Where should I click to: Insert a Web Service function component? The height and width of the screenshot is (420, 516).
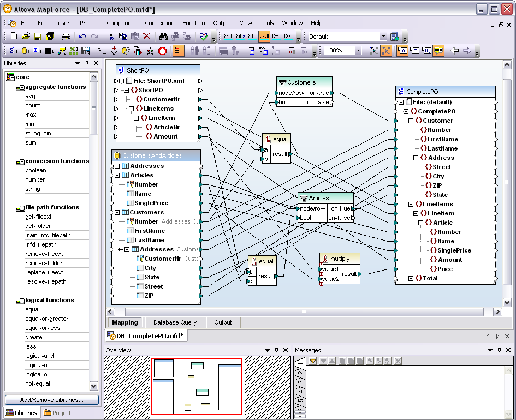(62, 51)
